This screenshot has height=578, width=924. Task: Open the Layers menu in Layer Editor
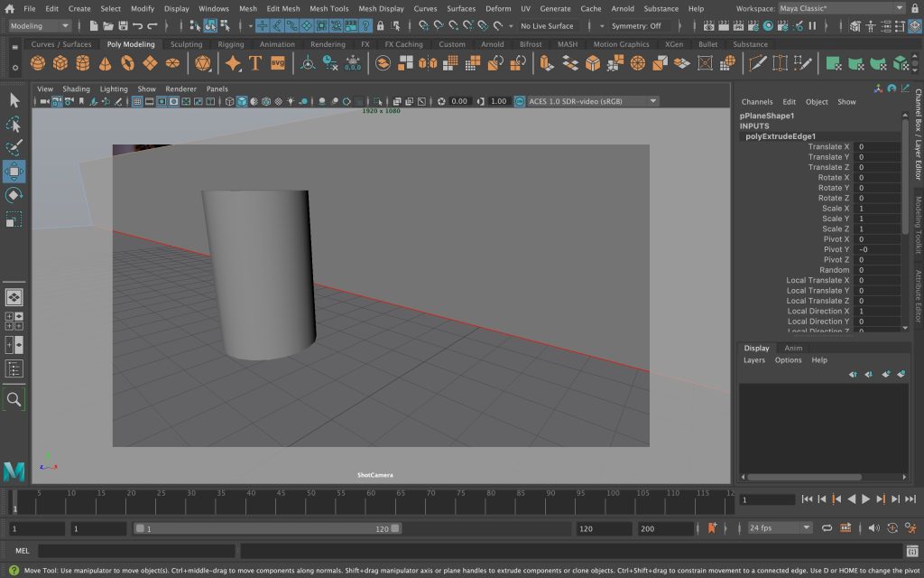[x=754, y=360]
